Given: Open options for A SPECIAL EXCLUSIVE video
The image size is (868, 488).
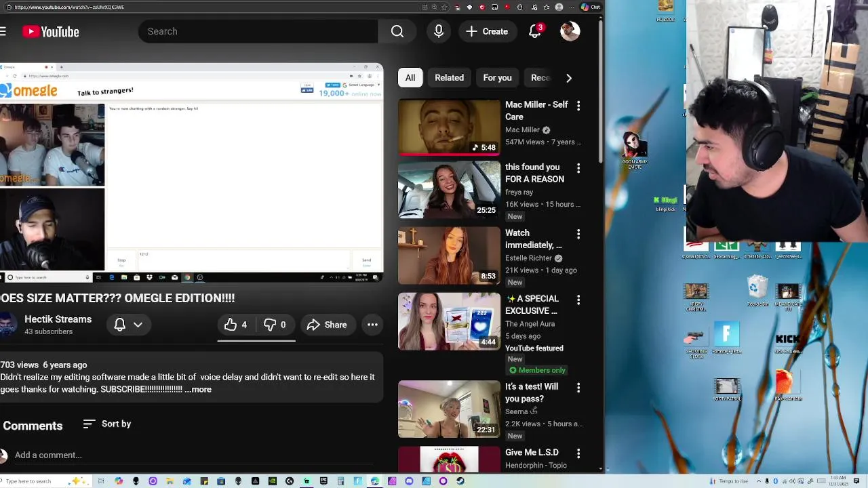Looking at the screenshot, I should pos(578,300).
